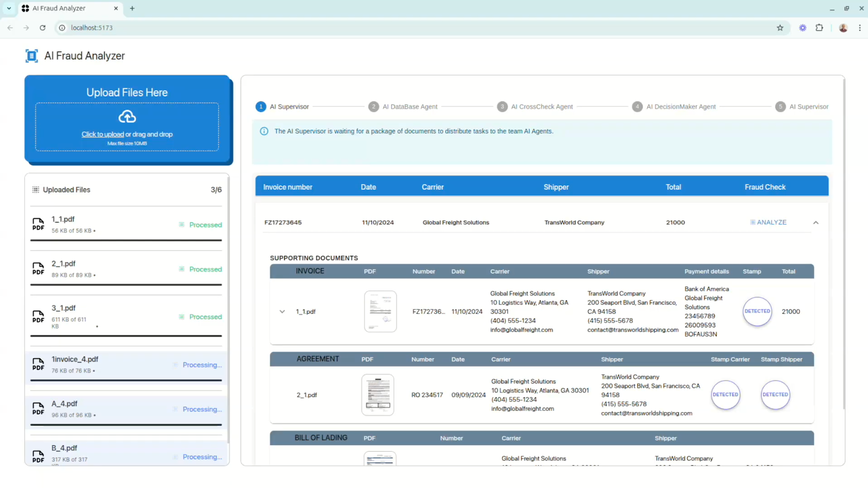868x488 pixels.
Task: Click the cloud upload icon
Action: coord(127,117)
